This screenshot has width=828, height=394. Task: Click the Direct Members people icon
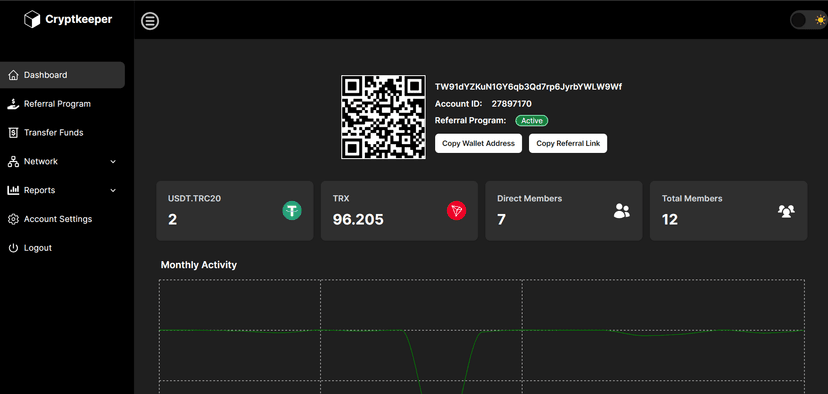[x=622, y=211]
